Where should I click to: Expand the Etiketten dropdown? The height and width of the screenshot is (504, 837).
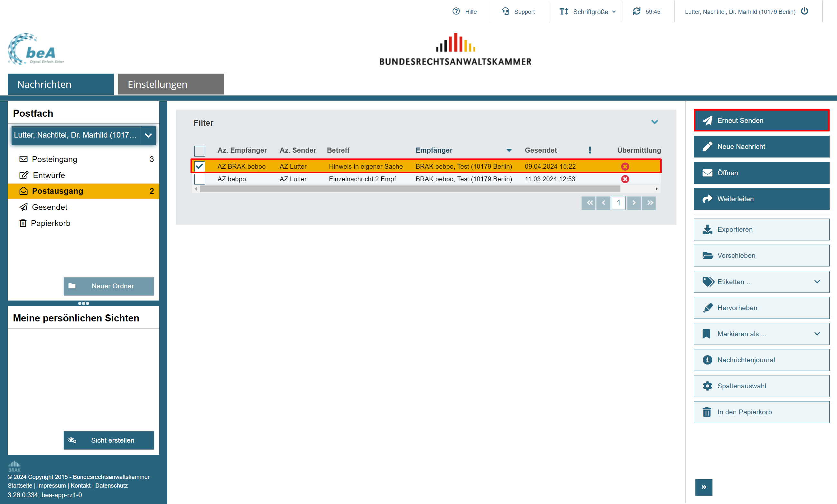tap(817, 282)
